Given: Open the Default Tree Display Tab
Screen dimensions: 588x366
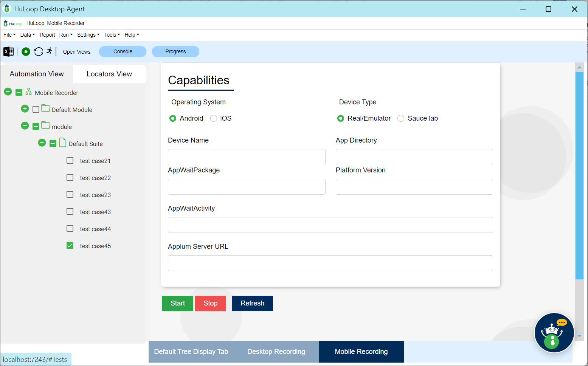Looking at the screenshot, I should point(191,352).
